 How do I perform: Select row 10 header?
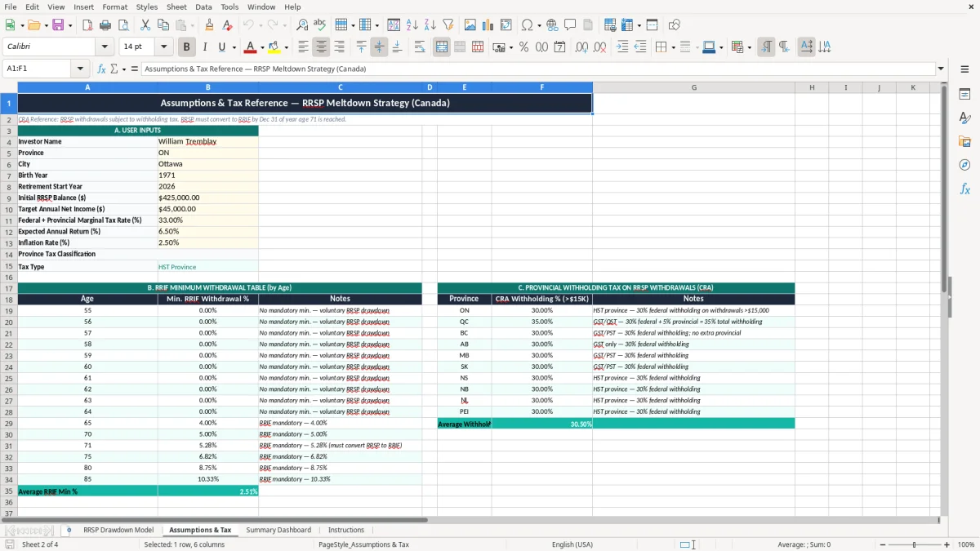pyautogui.click(x=8, y=209)
